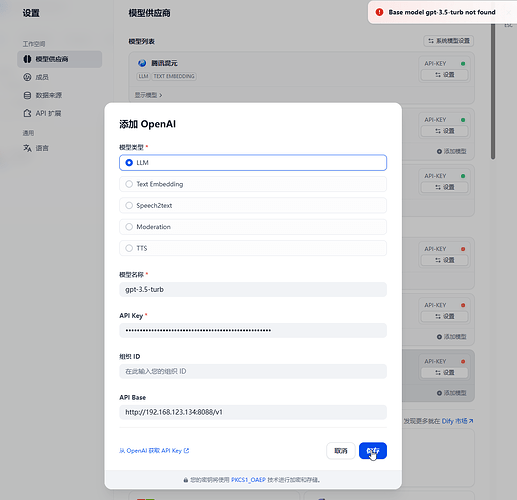517x500 pixels.
Task: Click the LLM tag on Tencent Hunyuan card
Action: point(143,76)
